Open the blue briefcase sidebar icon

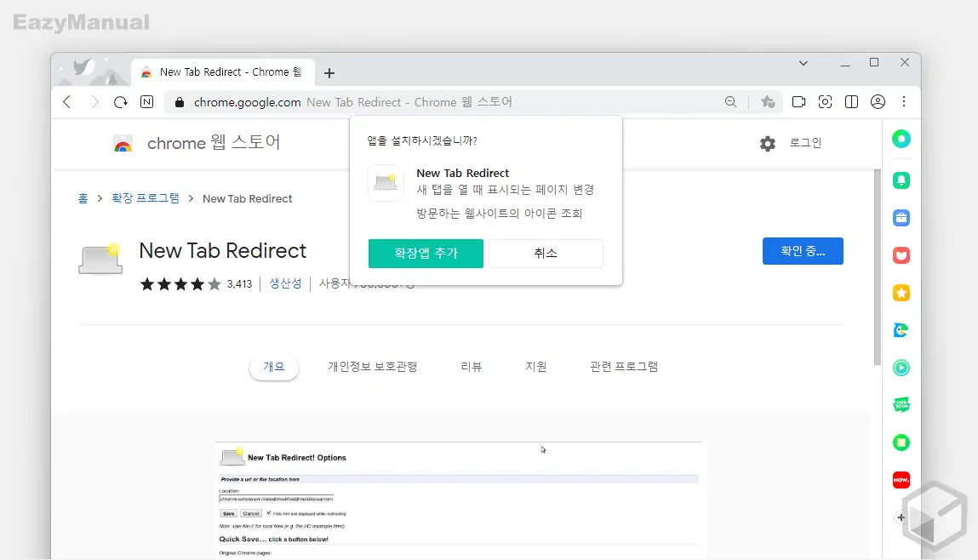(901, 218)
